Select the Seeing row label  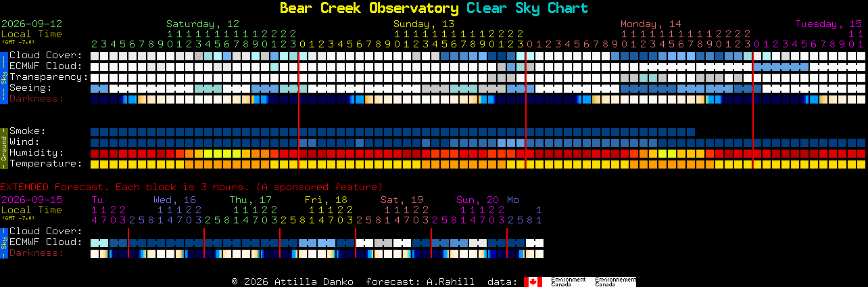30,87
